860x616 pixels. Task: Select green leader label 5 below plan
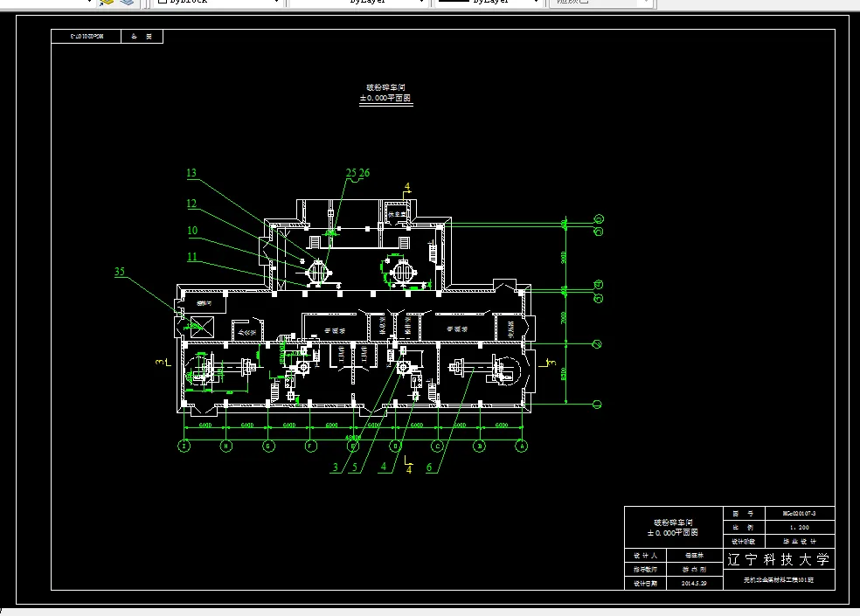pos(354,467)
